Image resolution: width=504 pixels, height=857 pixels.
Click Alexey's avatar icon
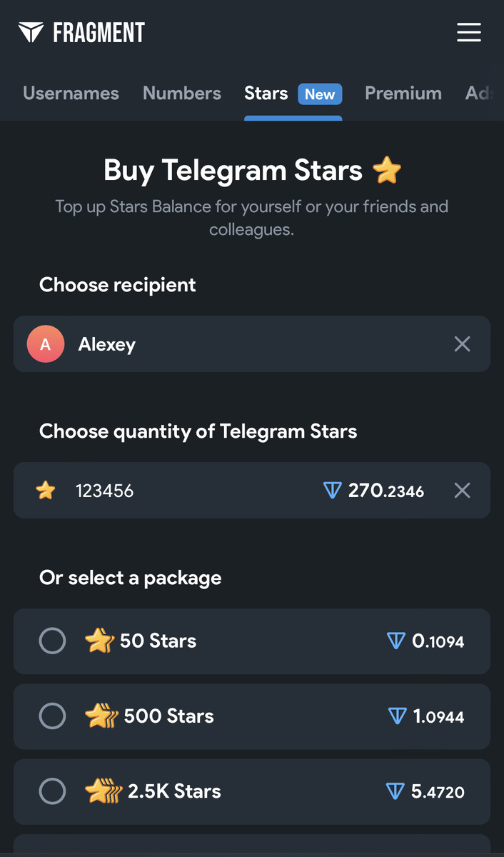(x=46, y=344)
